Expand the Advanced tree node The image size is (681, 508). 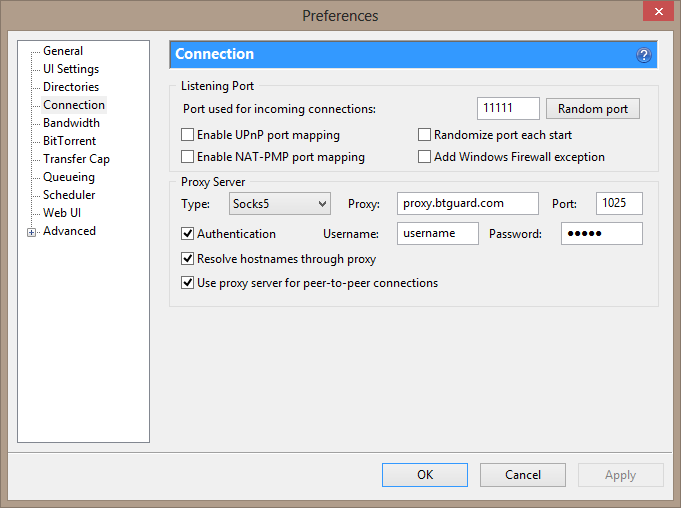coord(32,232)
